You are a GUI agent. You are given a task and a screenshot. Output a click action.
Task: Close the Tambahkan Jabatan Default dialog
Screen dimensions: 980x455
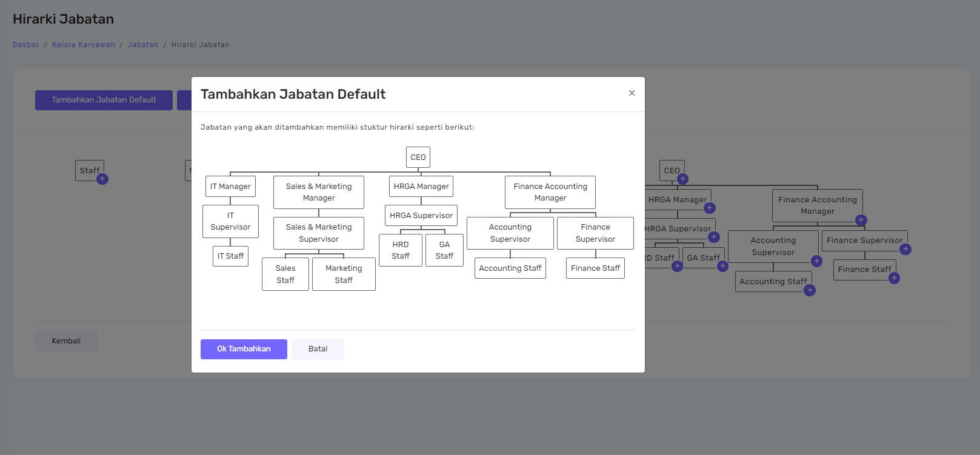pyautogui.click(x=632, y=93)
